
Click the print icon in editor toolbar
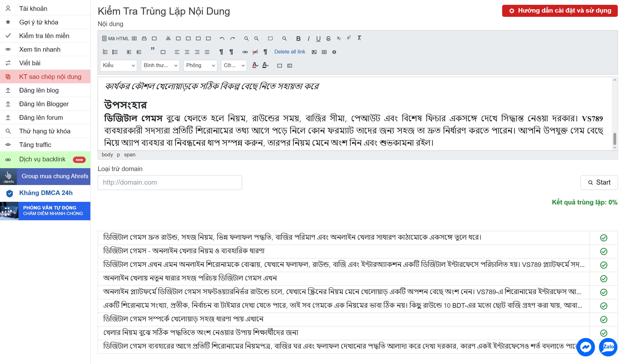pyautogui.click(x=144, y=38)
